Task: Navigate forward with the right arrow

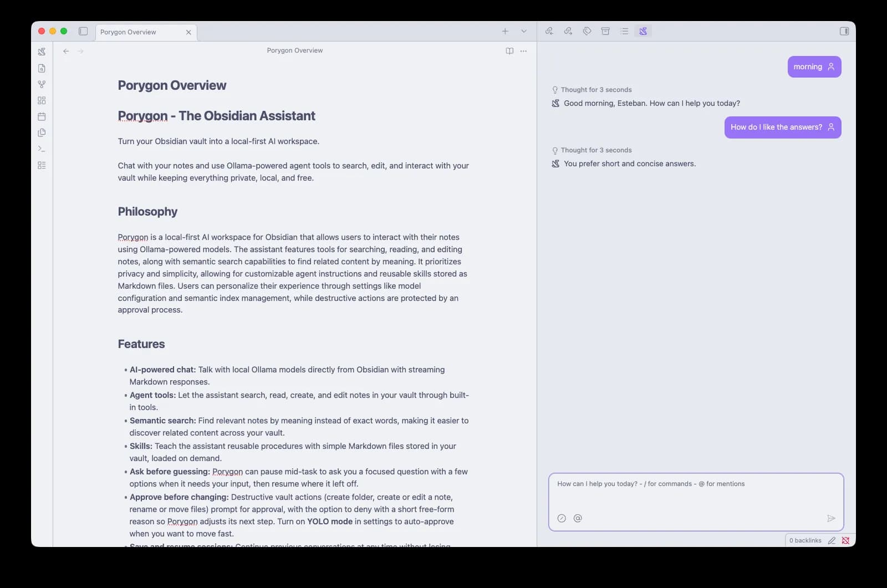Action: pos(81,51)
